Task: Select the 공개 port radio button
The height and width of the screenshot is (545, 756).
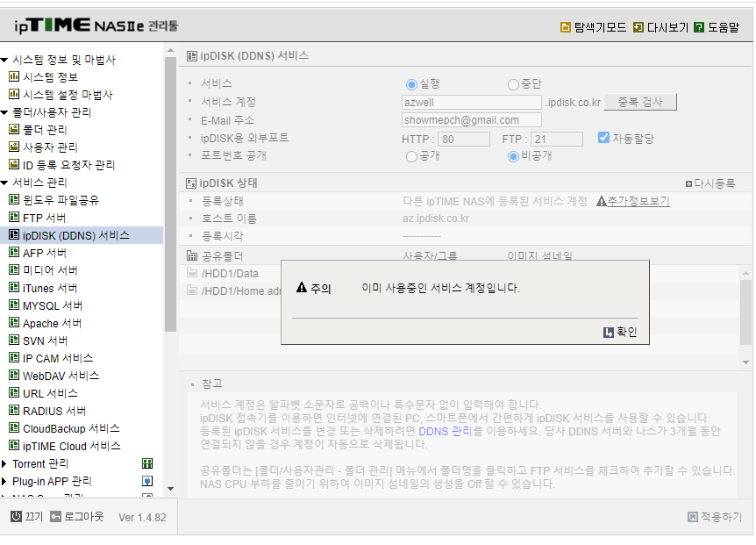Action: [411, 156]
